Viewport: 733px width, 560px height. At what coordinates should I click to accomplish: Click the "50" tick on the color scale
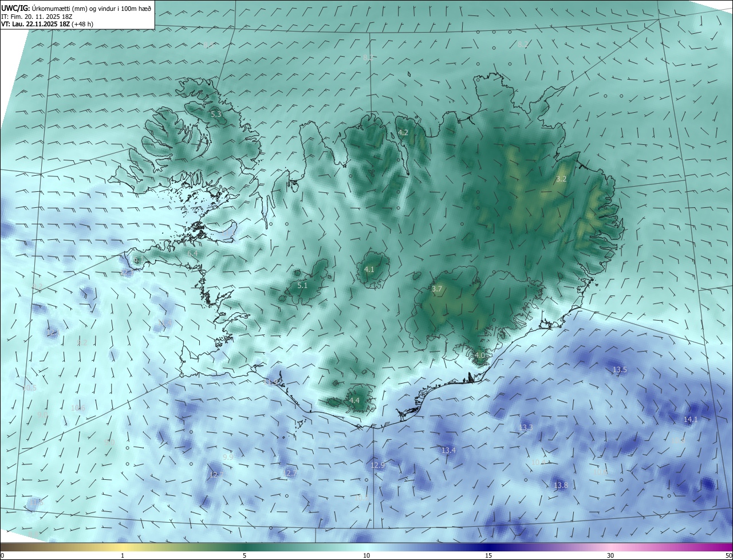pyautogui.click(x=728, y=555)
